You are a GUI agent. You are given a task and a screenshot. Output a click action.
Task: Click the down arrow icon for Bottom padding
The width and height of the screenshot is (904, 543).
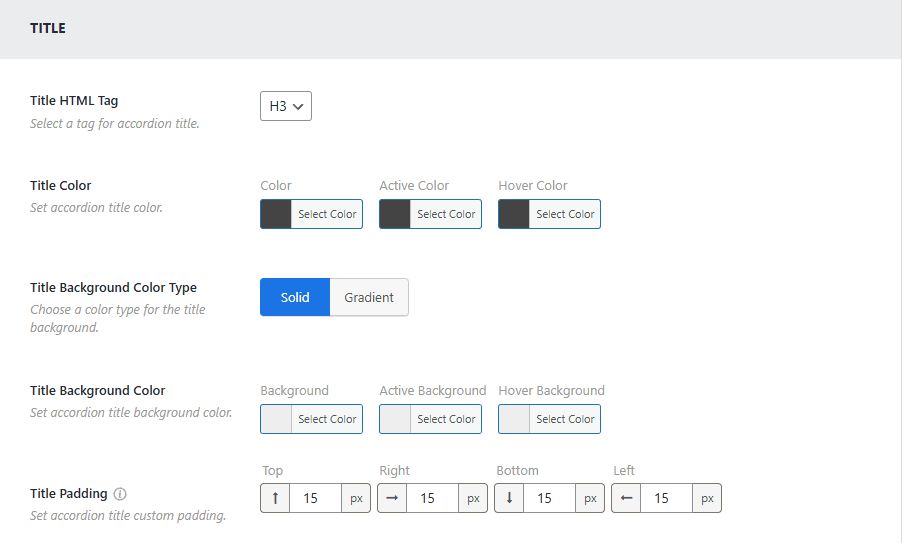tap(509, 498)
